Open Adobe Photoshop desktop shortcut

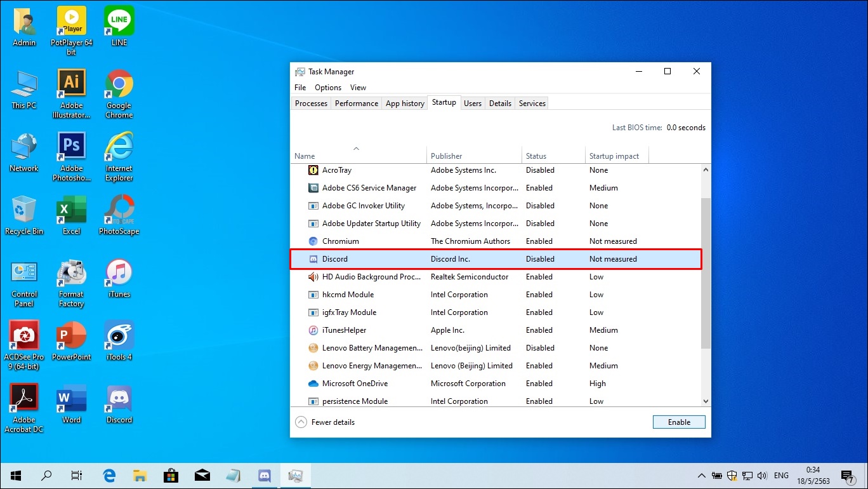tap(72, 157)
